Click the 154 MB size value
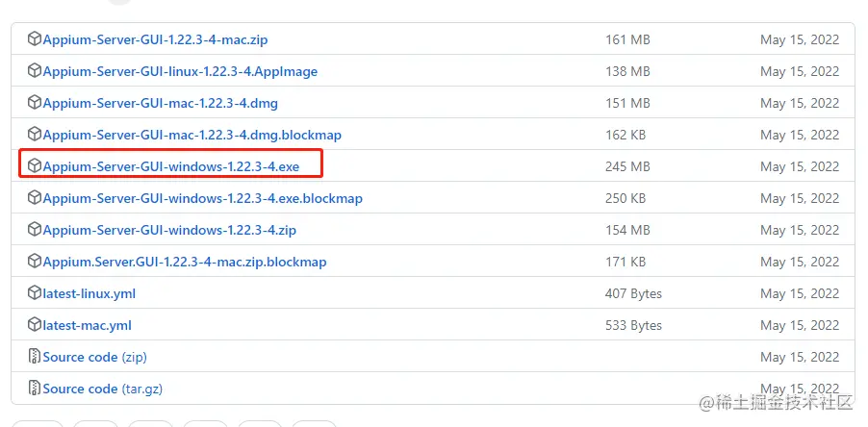This screenshot has width=868, height=427. coord(627,230)
